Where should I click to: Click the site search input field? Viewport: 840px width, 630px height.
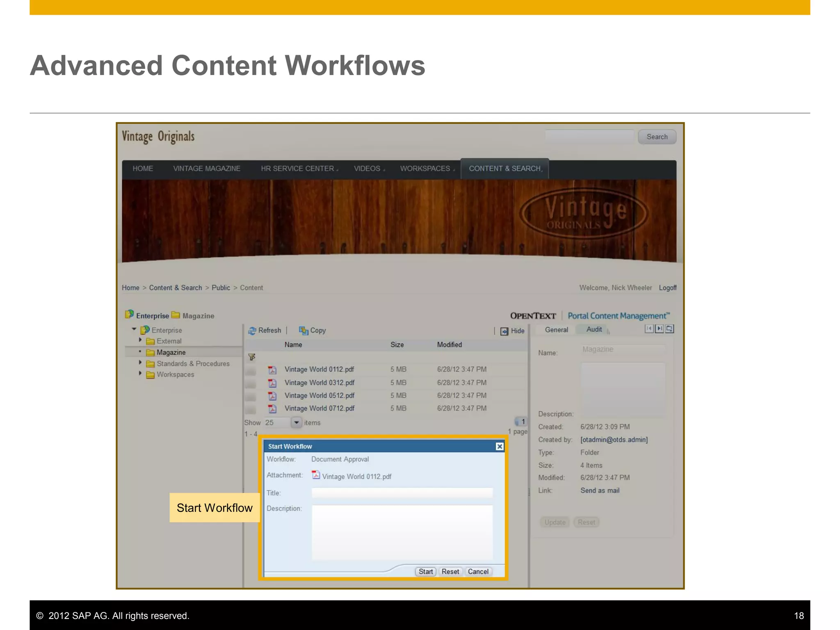(589, 137)
